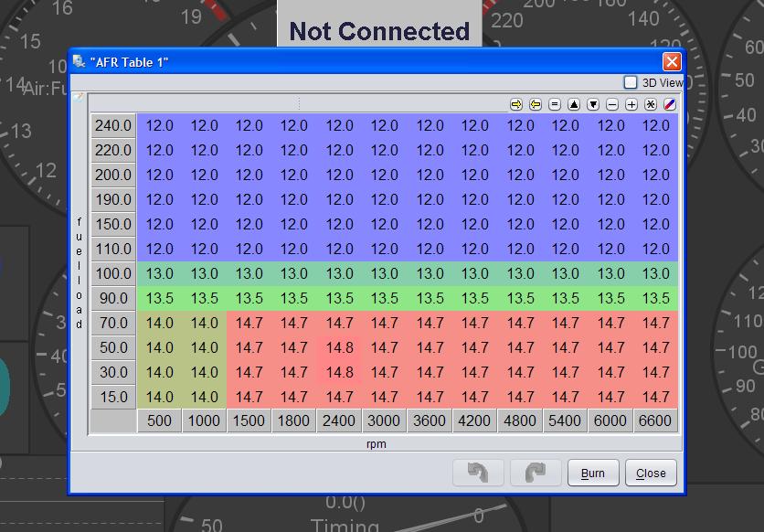This screenshot has height=532, width=764.
Task: Click the Close button
Action: 651,473
